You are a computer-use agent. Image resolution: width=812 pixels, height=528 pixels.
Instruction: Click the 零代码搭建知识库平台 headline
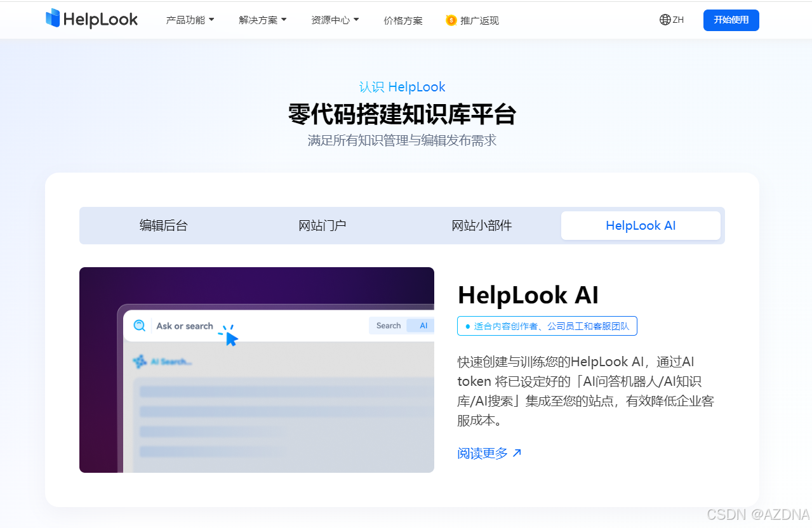(402, 115)
